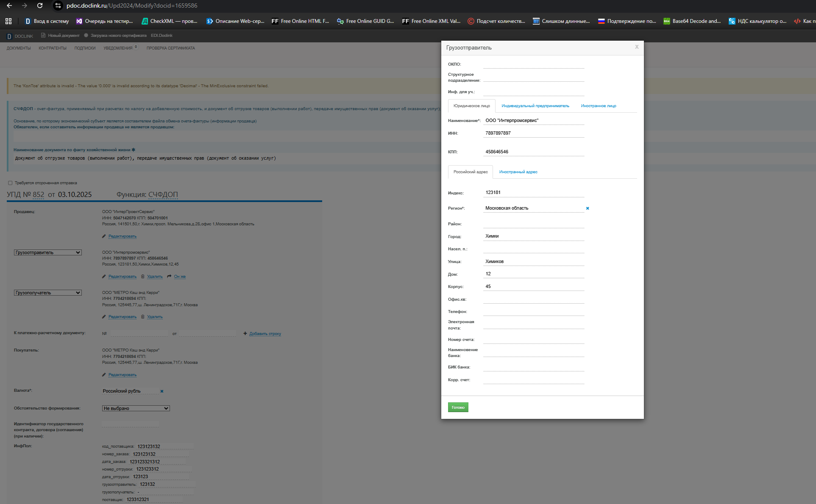The image size is (816, 504).
Task: Open the КОНТРАГЕНТЫ menu item
Action: click(x=53, y=48)
